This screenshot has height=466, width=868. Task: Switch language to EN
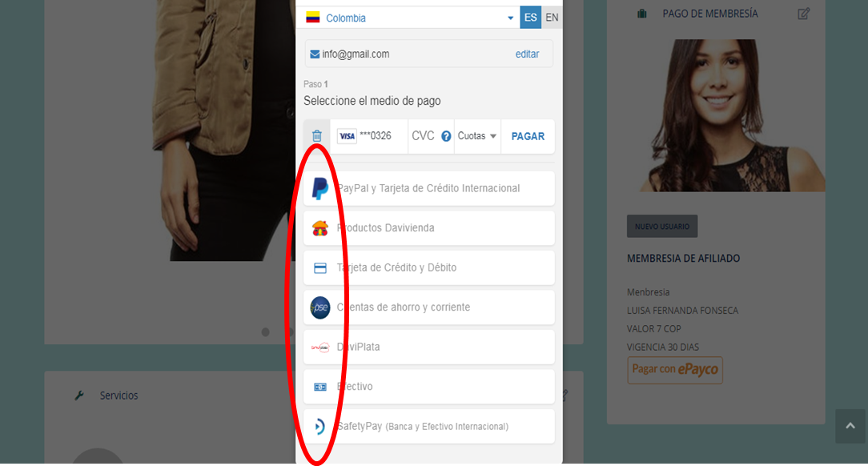(x=552, y=18)
